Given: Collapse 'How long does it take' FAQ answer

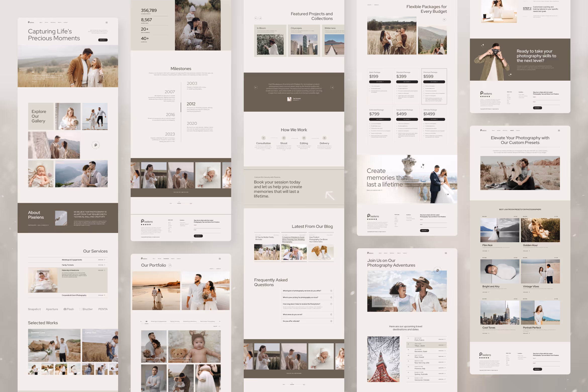Looking at the screenshot, I should tap(331, 304).
